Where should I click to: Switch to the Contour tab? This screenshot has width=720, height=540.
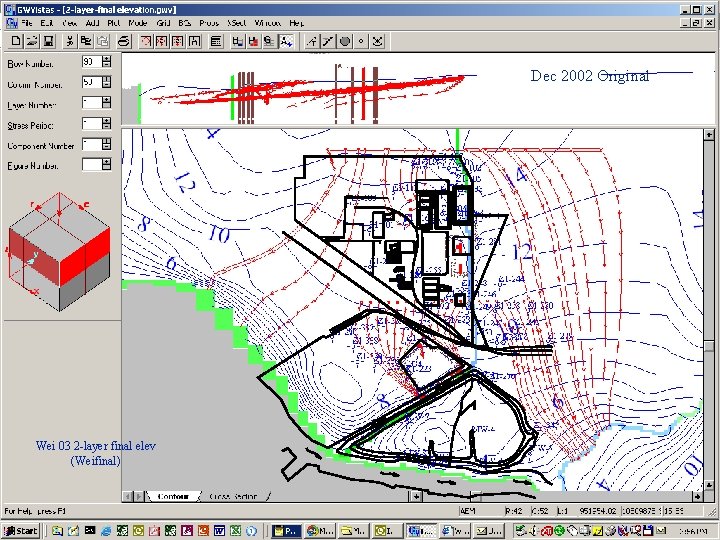[173, 496]
